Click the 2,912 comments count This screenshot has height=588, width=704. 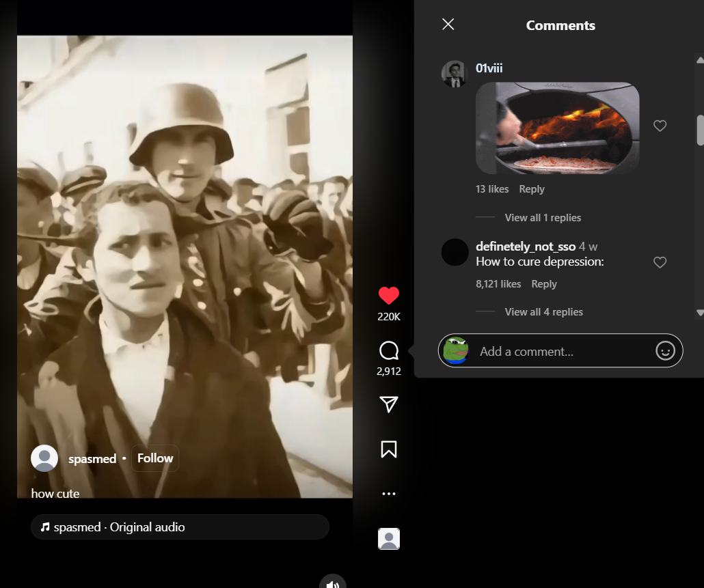click(x=389, y=372)
